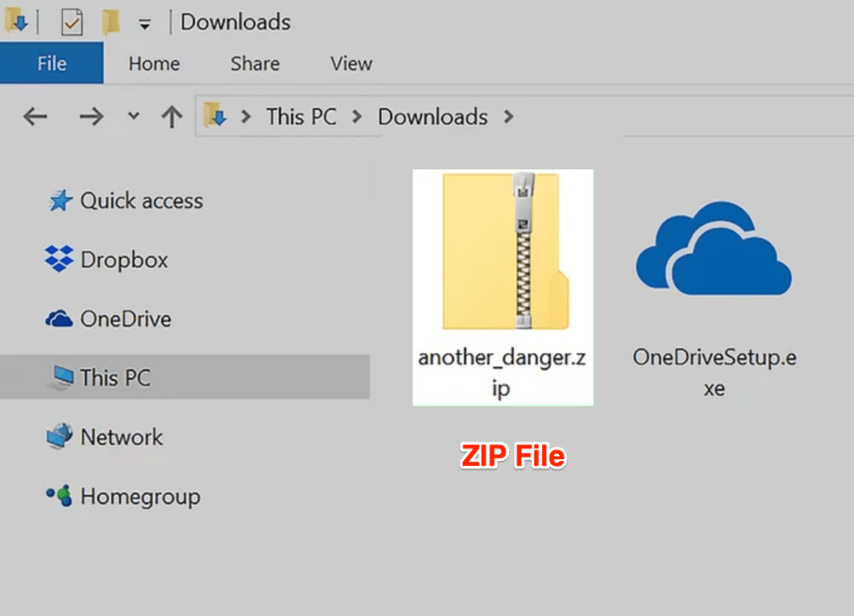The image size is (854, 616).
Task: Click This PC in the address bar breadcrumb
Action: coord(301,117)
